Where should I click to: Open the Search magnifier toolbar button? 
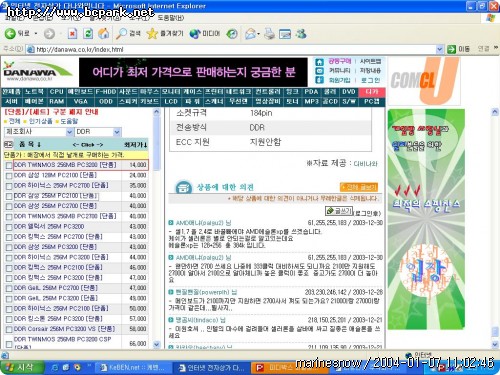pos(128,33)
